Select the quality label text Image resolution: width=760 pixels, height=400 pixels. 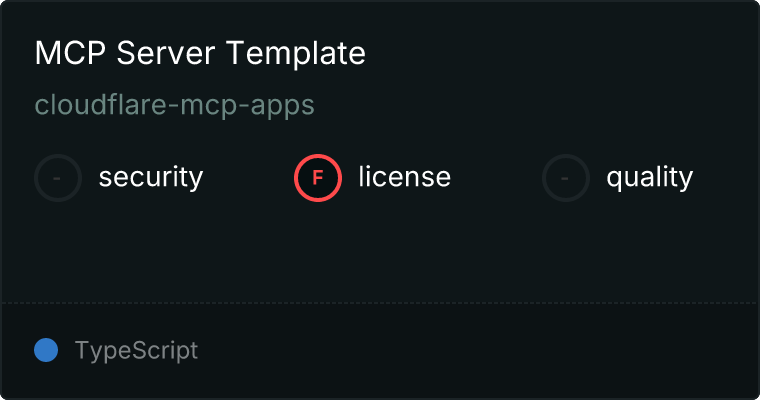tap(649, 177)
